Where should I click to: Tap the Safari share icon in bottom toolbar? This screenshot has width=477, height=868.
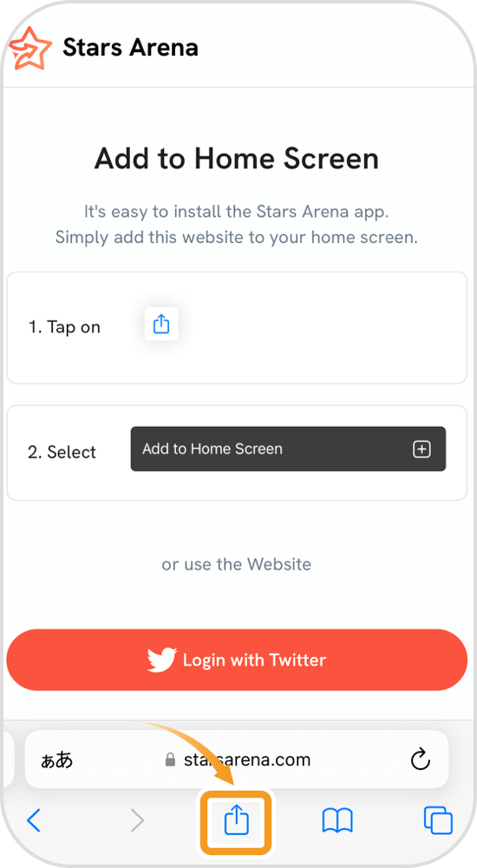pos(236,821)
